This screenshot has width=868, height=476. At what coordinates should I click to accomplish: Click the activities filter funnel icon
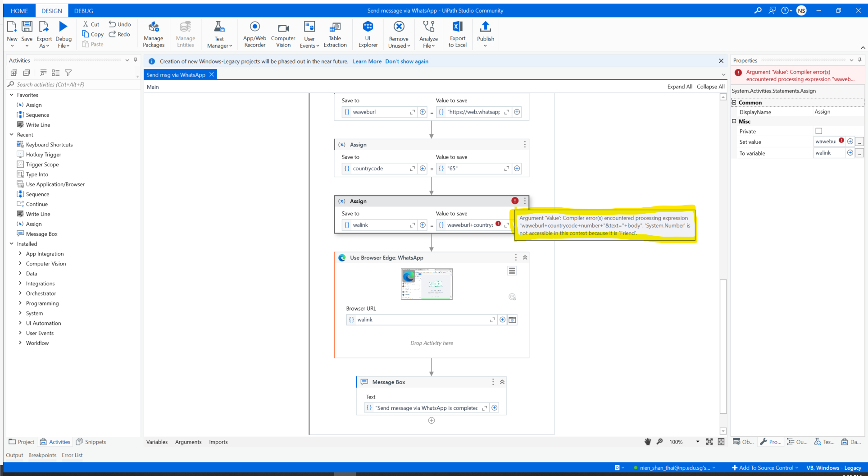[x=68, y=73]
